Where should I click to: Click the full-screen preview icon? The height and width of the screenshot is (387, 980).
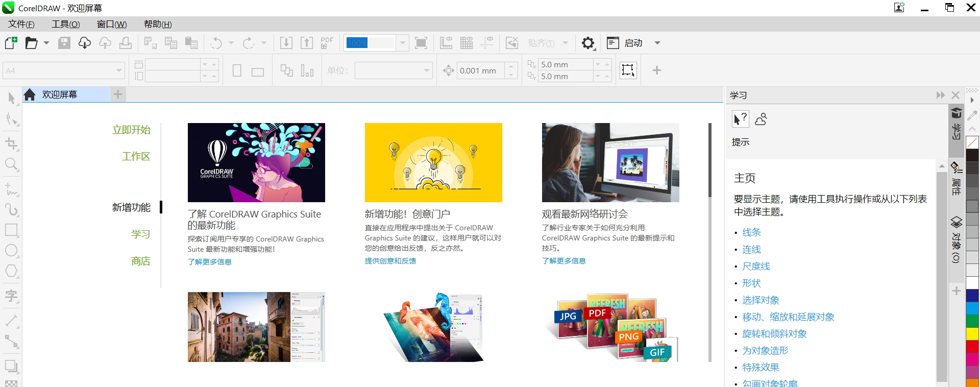point(421,43)
